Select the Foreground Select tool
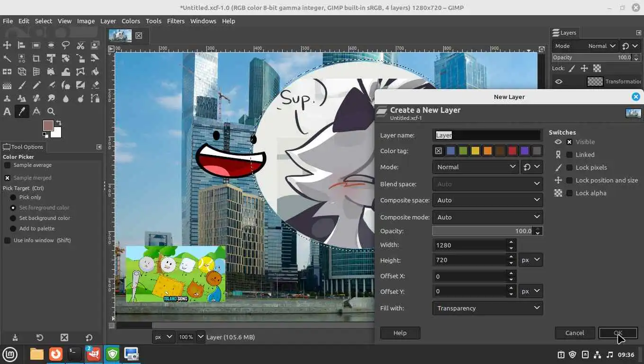644x364 pixels. pos(95,45)
